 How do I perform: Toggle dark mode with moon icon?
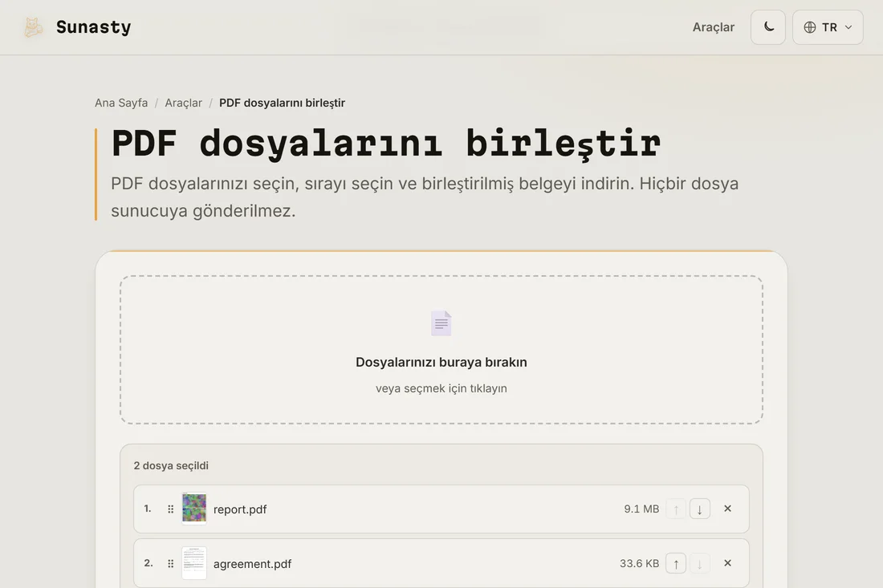[x=768, y=27]
